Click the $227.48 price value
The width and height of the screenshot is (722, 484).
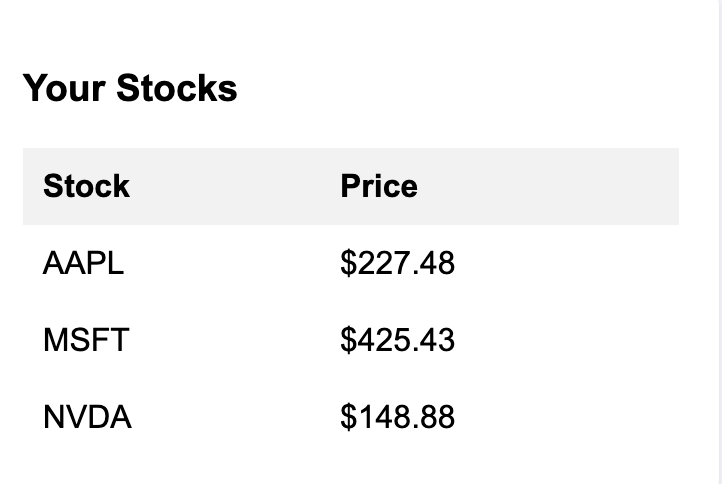click(397, 263)
